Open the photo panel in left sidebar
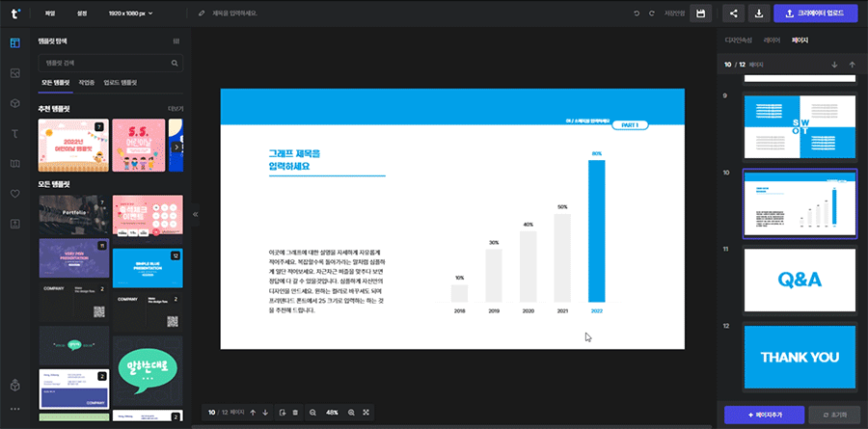868x429 pixels. click(x=14, y=73)
